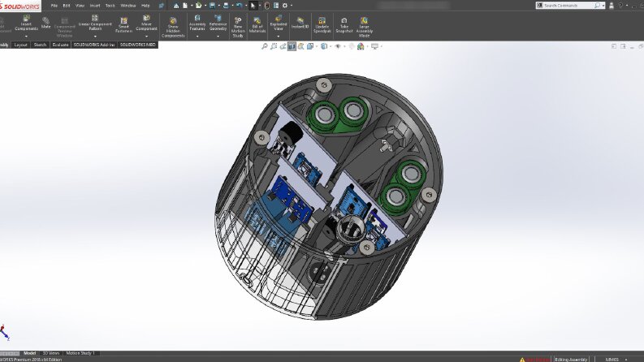Start a New Motion Study
The height and width of the screenshot is (362, 644).
point(238,28)
